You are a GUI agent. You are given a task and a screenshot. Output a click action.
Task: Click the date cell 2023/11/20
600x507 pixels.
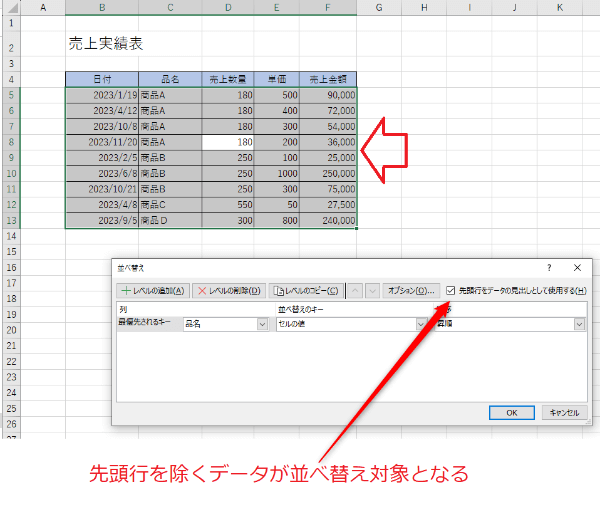[102, 142]
